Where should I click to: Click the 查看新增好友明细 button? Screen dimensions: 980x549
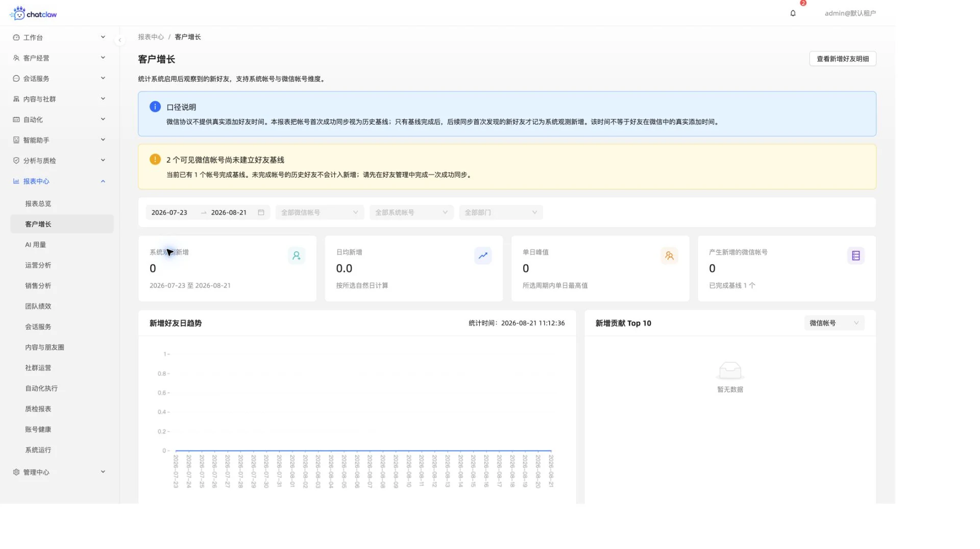[842, 59]
